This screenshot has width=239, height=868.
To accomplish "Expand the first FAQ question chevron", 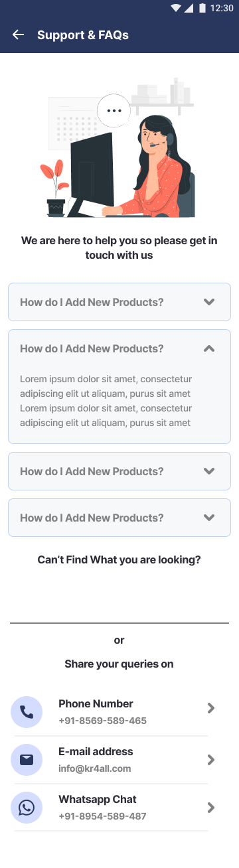I will 209,302.
